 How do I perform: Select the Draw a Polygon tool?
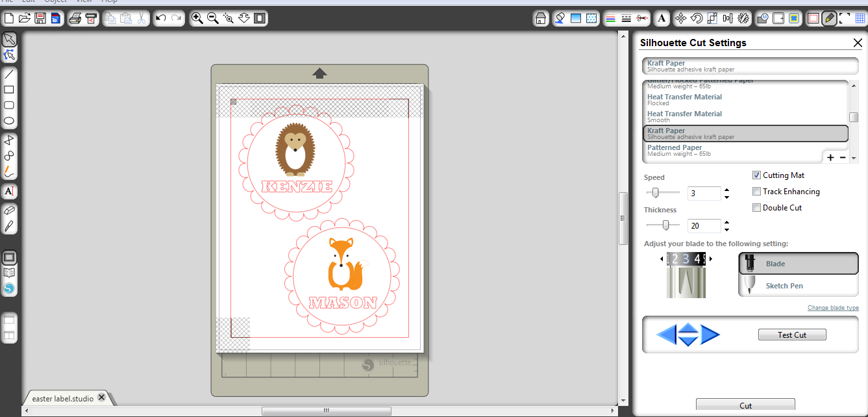point(9,140)
